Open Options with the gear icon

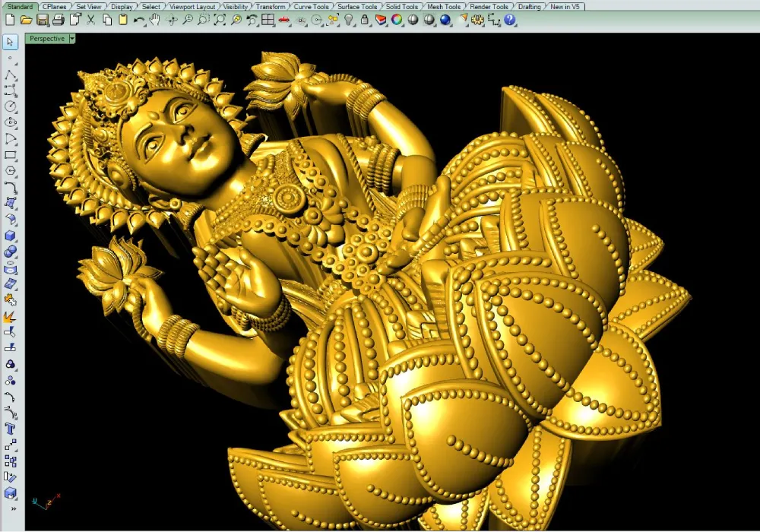[x=477, y=20]
